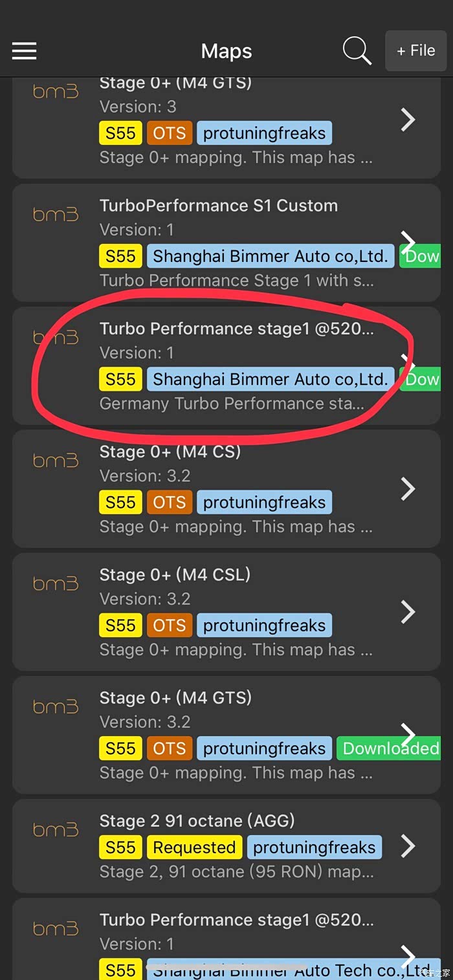Tap bm3 logo of Stage 0+ (M4 CS)
This screenshot has width=453, height=980.
[56, 461]
